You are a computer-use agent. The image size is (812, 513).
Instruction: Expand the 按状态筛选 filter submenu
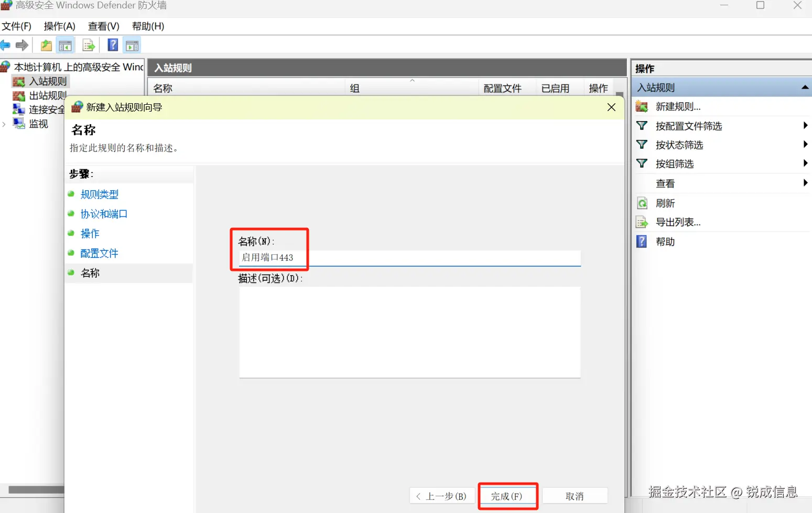click(806, 144)
